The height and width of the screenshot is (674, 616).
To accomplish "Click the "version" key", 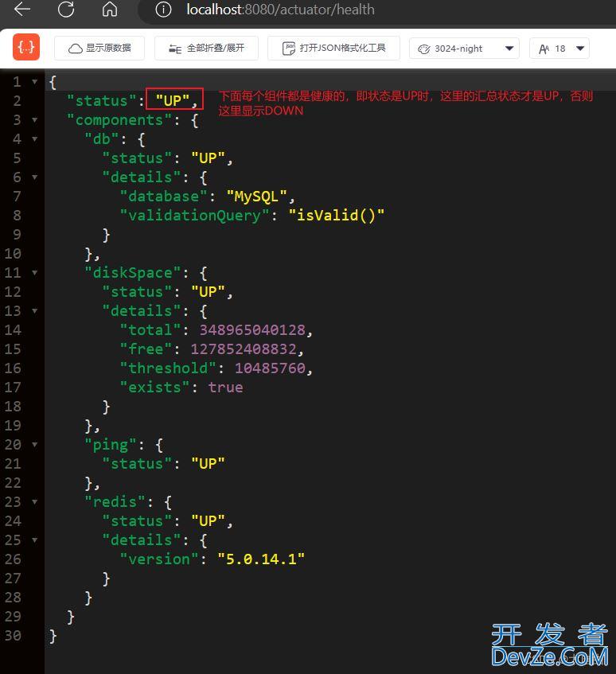I will coord(159,559).
